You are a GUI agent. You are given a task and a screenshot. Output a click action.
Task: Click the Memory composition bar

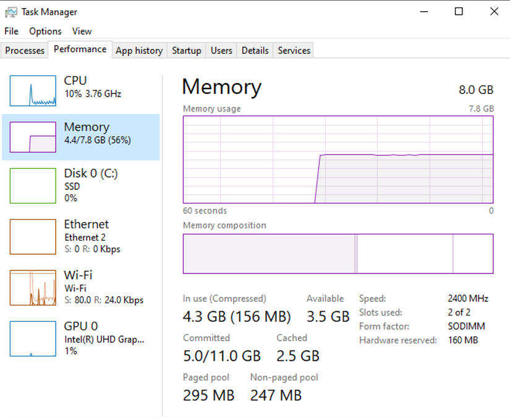(x=338, y=254)
